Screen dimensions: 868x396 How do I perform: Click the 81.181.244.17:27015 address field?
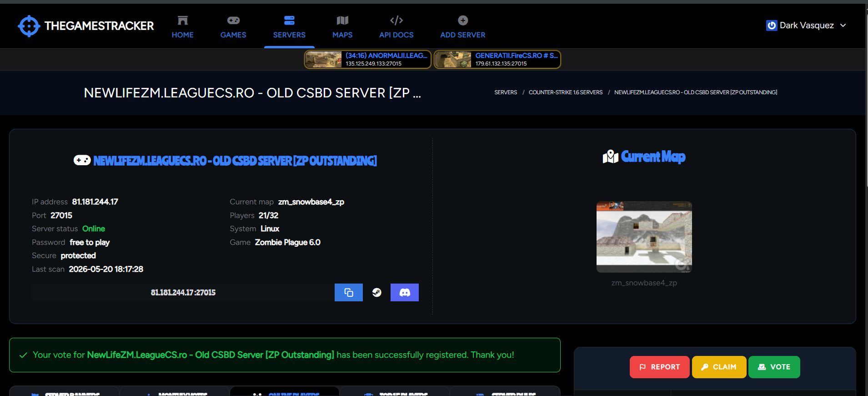coord(183,292)
